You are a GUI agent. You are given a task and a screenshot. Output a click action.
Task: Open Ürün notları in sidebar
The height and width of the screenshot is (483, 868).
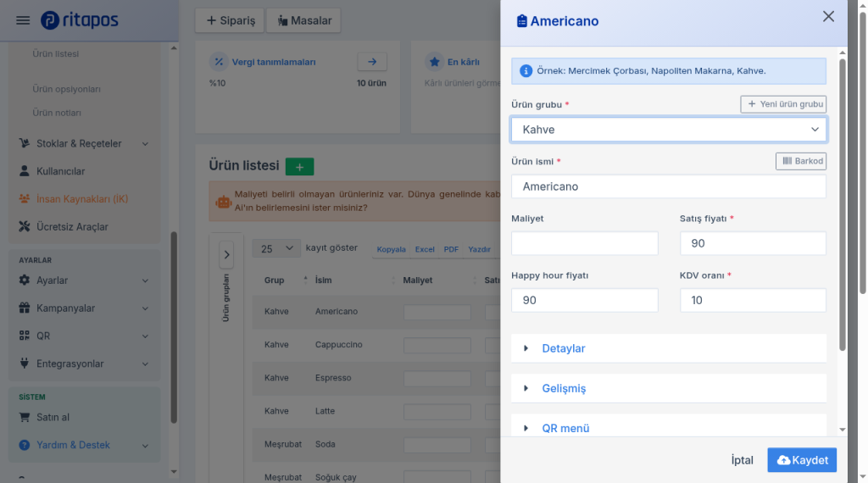point(57,113)
